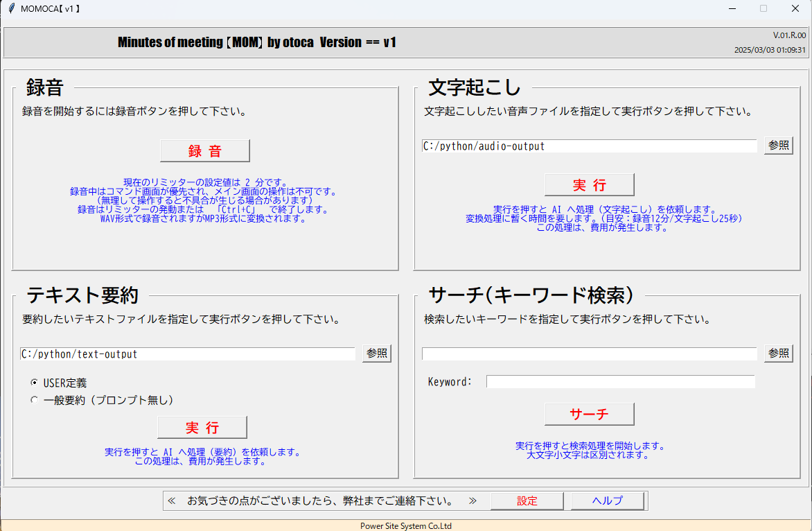Click 参照 browse in the サーチ section
Screen dimensions: 812x531
[x=778, y=353]
